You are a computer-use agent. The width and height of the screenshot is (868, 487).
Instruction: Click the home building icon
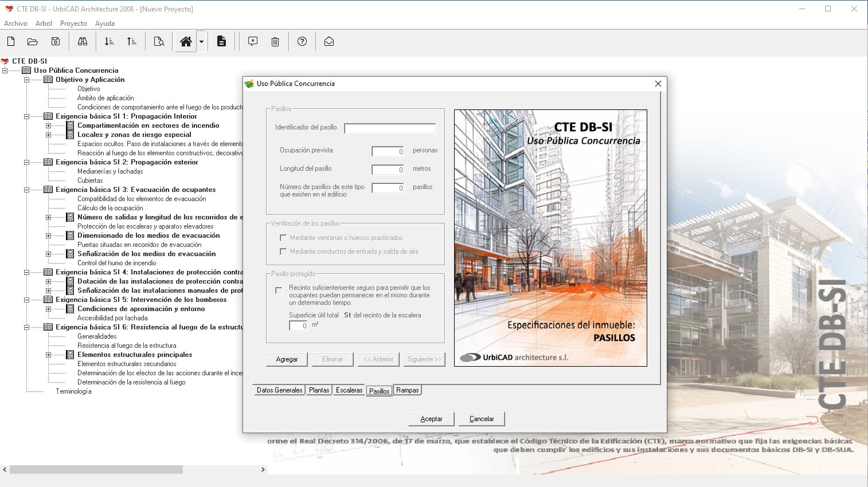186,41
